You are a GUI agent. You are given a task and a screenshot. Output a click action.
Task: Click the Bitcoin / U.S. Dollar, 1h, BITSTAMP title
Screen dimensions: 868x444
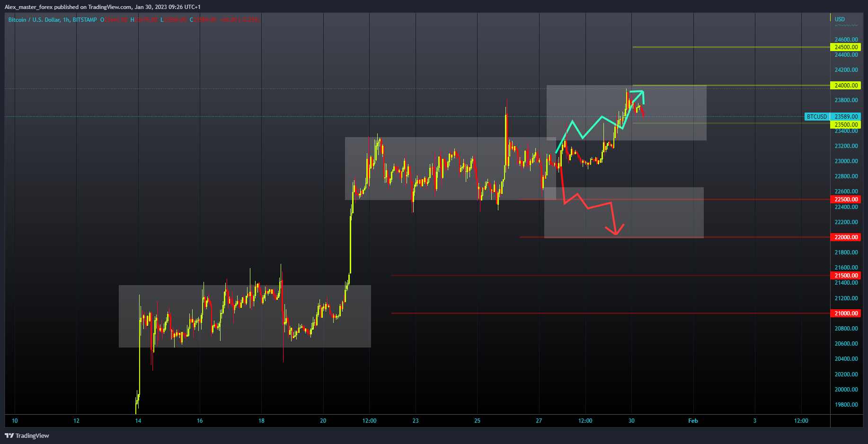click(x=53, y=20)
